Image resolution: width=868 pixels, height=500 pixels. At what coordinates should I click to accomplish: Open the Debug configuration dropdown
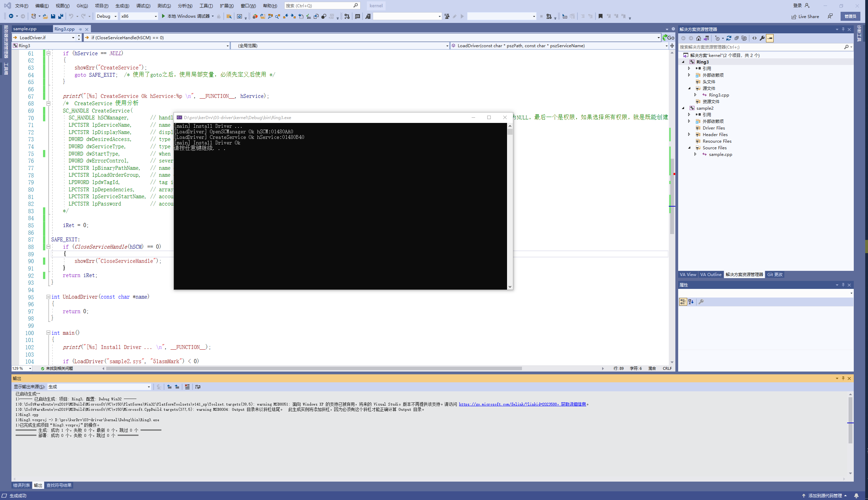[106, 16]
